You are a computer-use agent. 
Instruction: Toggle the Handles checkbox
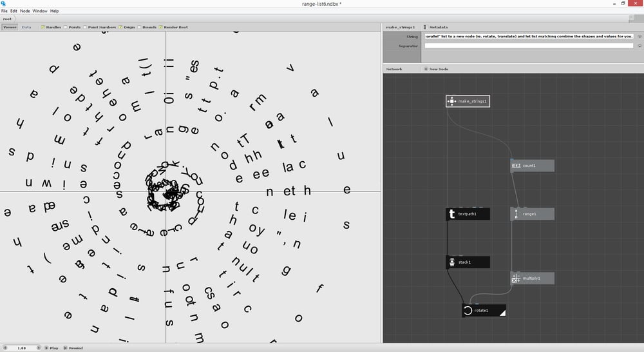(43, 27)
